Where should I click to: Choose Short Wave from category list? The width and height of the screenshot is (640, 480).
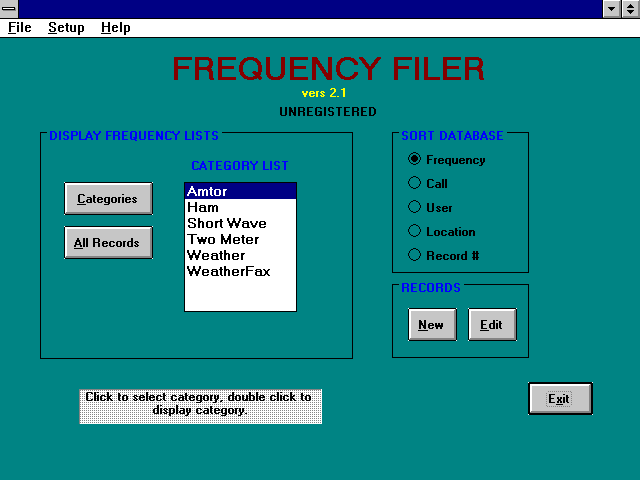pyautogui.click(x=240, y=224)
